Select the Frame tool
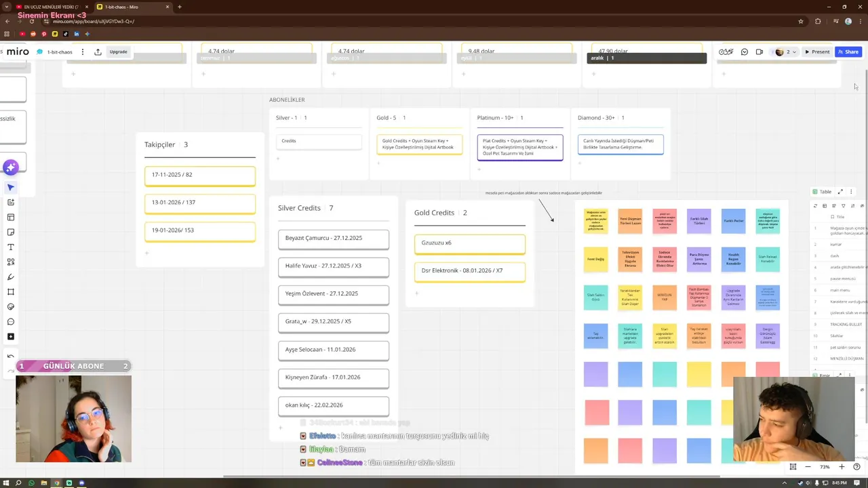This screenshot has height=488, width=868. [x=11, y=291]
